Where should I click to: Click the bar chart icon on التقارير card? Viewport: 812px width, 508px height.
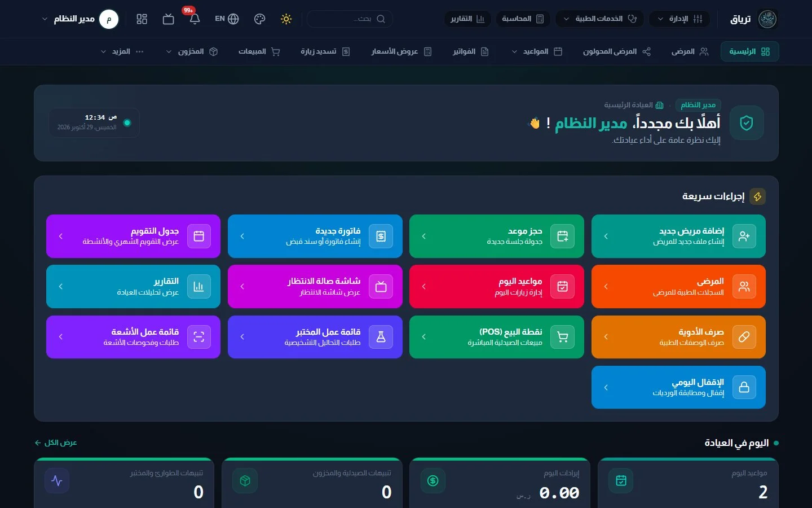[198, 286]
